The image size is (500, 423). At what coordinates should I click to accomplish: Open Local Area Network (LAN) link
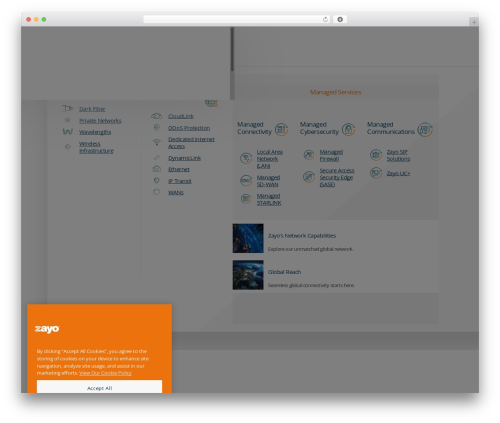pyautogui.click(x=270, y=159)
